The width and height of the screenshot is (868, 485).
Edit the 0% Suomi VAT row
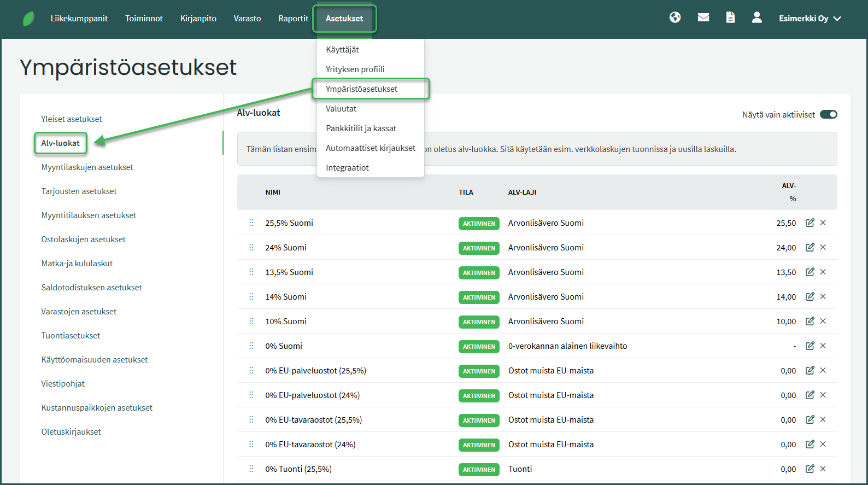(810, 346)
